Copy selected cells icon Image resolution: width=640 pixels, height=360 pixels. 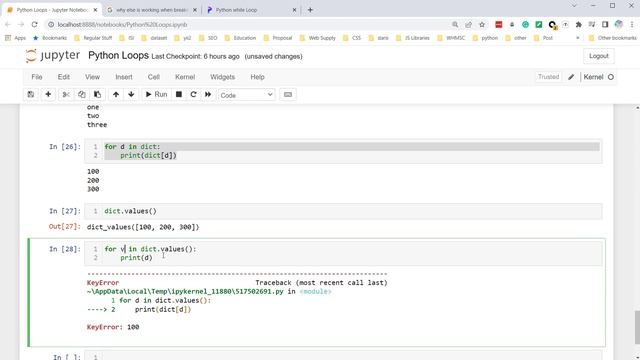pos(82,95)
